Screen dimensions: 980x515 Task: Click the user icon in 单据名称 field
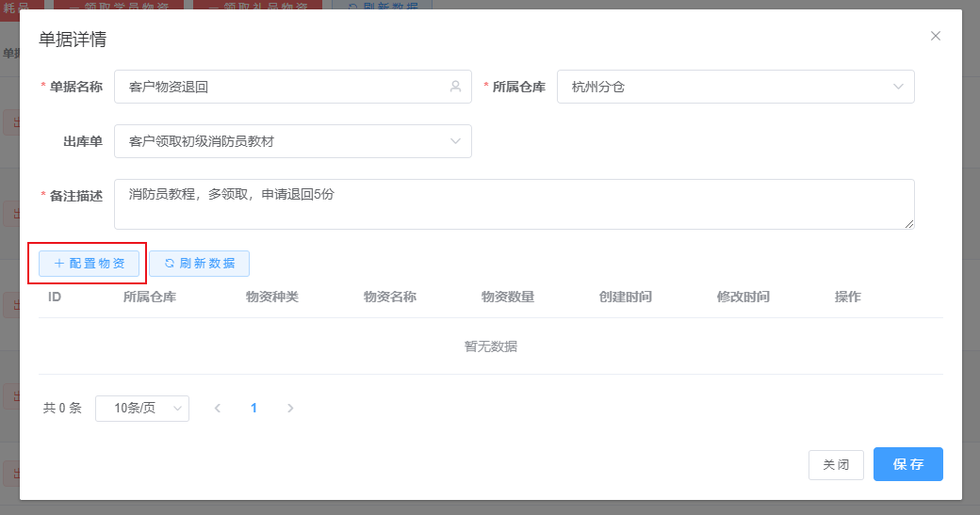455,87
